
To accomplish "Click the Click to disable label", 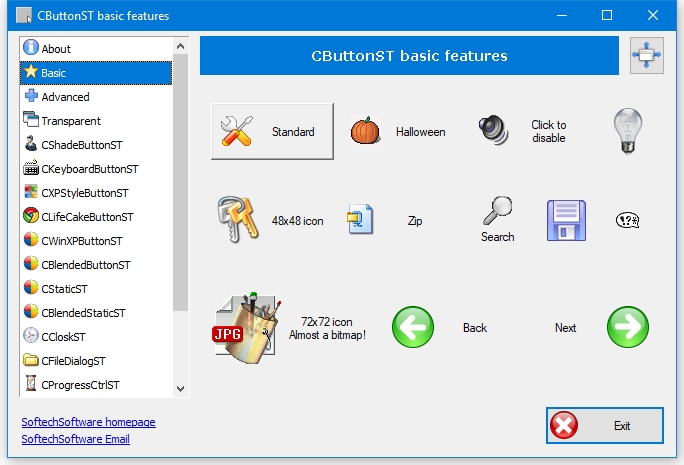I will tap(549, 131).
